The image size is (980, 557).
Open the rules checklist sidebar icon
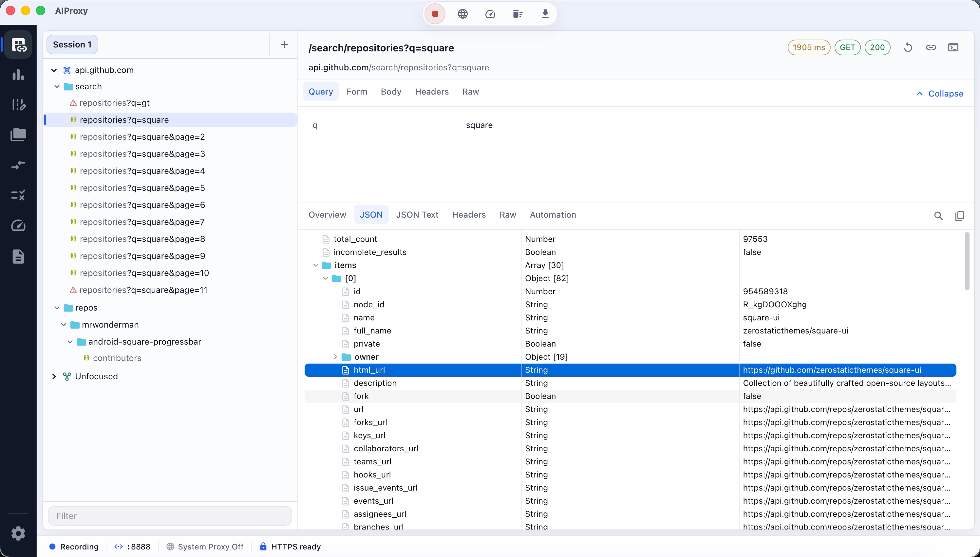coord(18,195)
